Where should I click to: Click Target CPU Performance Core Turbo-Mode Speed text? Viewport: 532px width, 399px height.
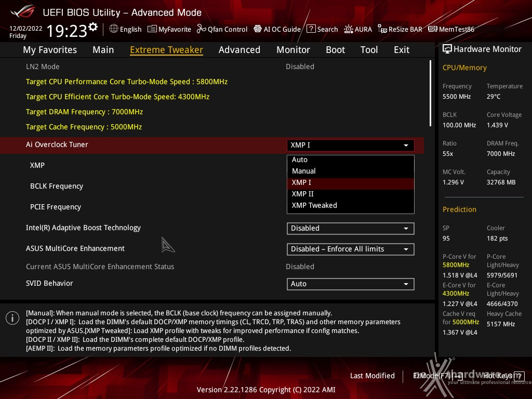pyautogui.click(x=127, y=82)
